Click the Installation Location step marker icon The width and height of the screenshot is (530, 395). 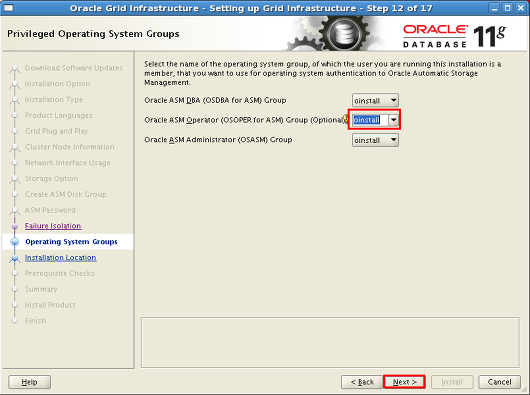[15, 258]
